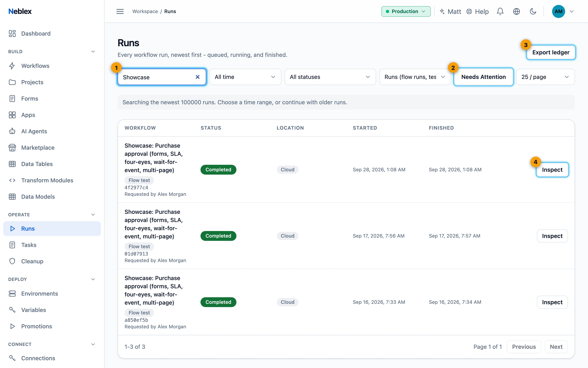Collapse the OPERATE section
This screenshot has height=368, width=588.
pos(93,215)
